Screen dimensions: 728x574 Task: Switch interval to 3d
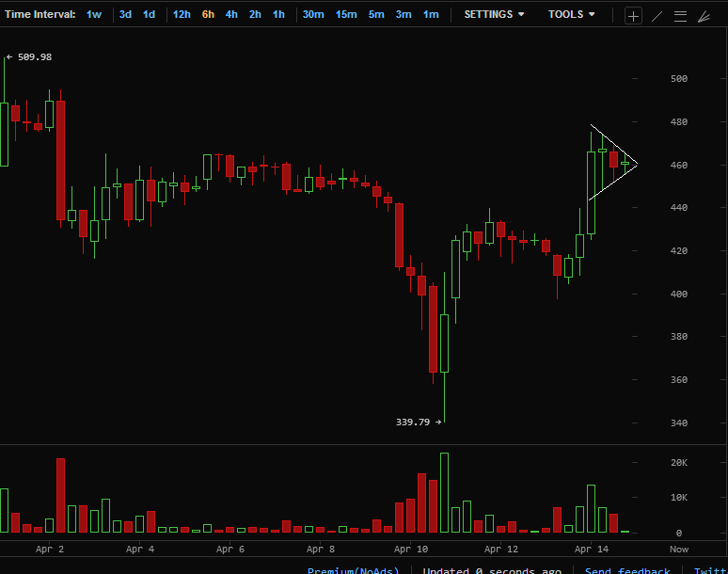(125, 14)
